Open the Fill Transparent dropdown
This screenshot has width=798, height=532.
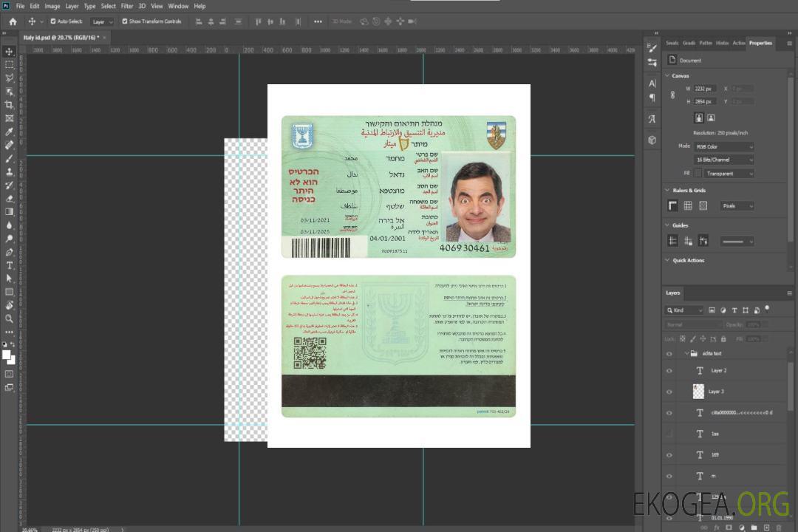729,174
